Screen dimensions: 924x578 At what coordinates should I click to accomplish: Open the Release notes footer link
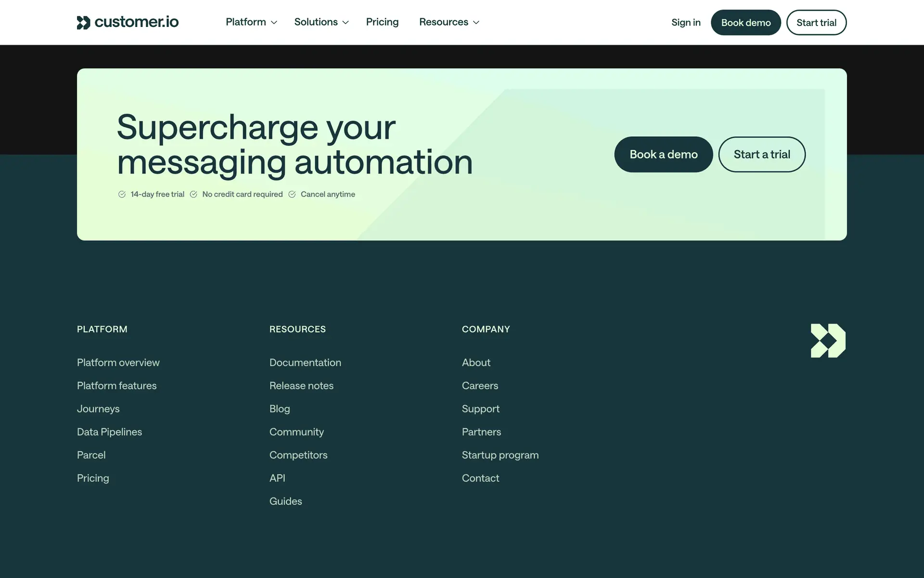tap(301, 385)
